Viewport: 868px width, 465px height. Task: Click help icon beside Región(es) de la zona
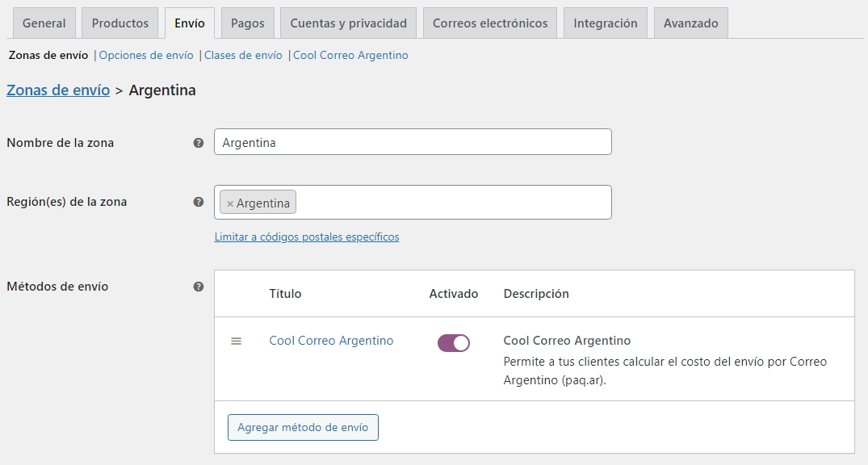click(199, 202)
